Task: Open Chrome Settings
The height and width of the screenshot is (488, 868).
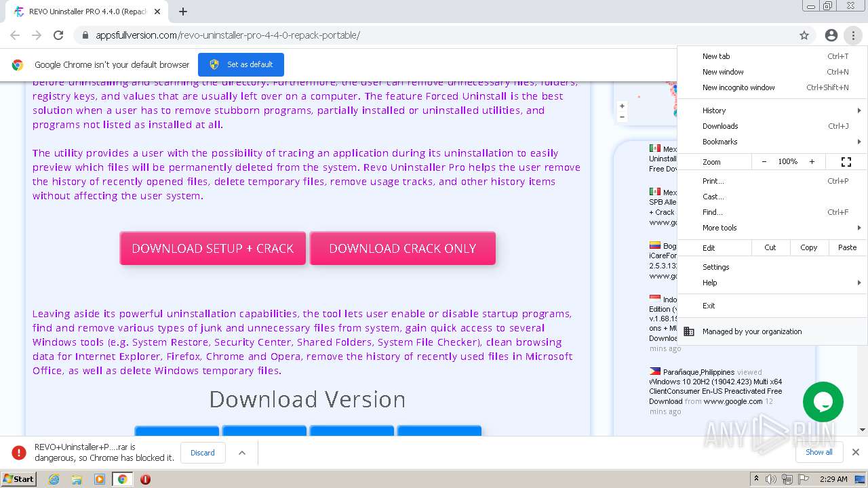Action: (x=772, y=267)
